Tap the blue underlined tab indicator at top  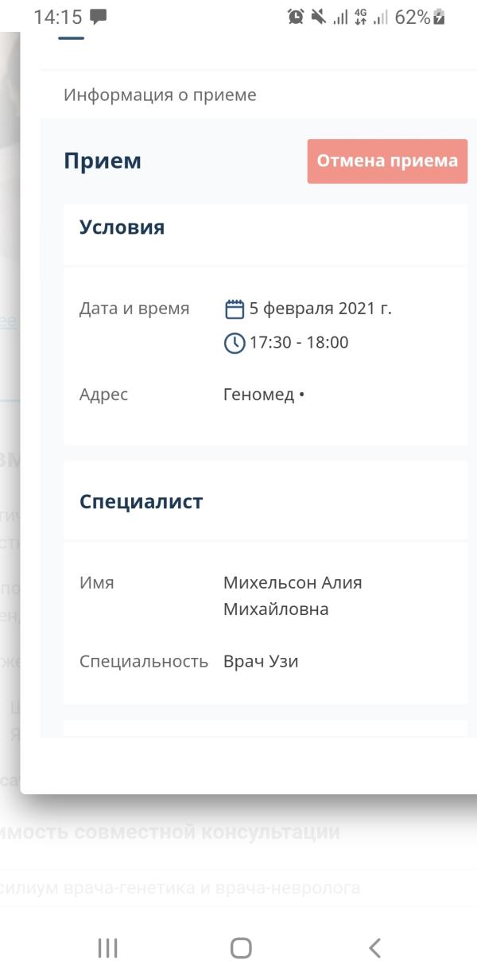[x=72, y=37]
